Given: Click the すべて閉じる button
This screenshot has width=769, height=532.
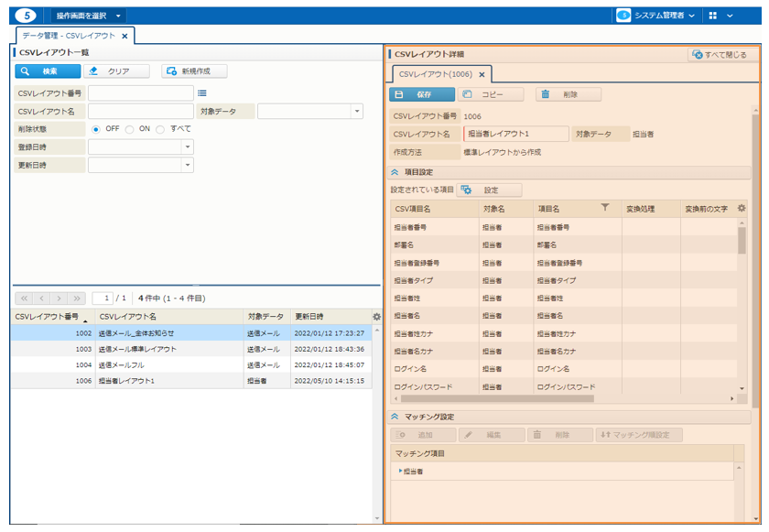Looking at the screenshot, I should [x=720, y=55].
